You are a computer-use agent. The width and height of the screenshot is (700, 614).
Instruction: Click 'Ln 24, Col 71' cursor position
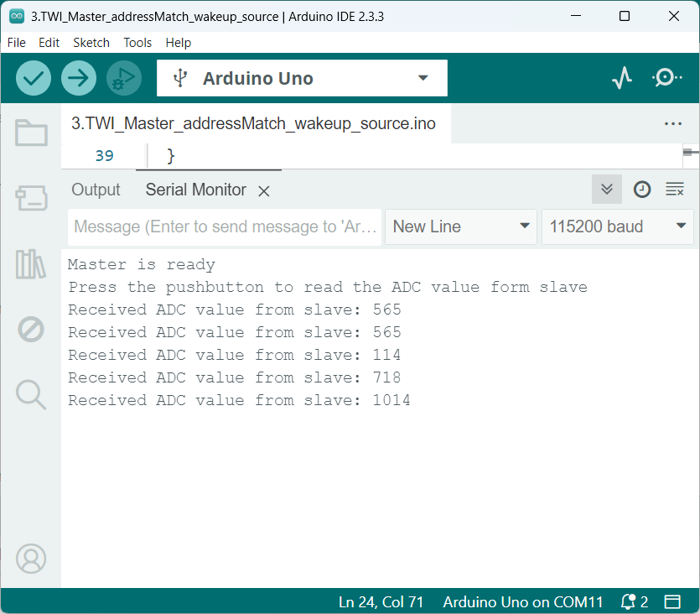point(381,601)
